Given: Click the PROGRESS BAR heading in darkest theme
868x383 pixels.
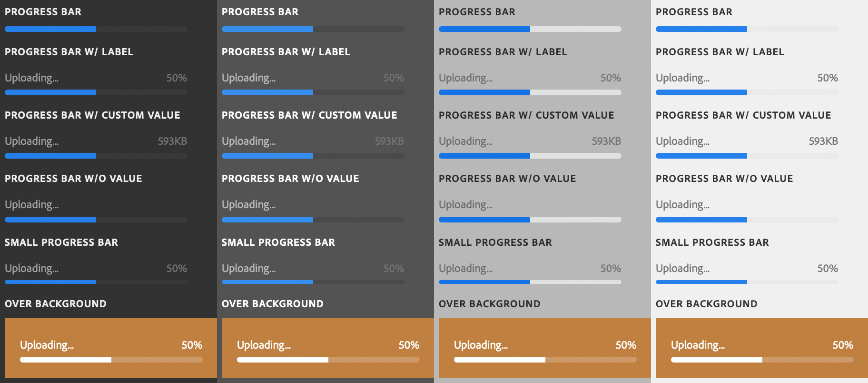Looking at the screenshot, I should [x=43, y=12].
